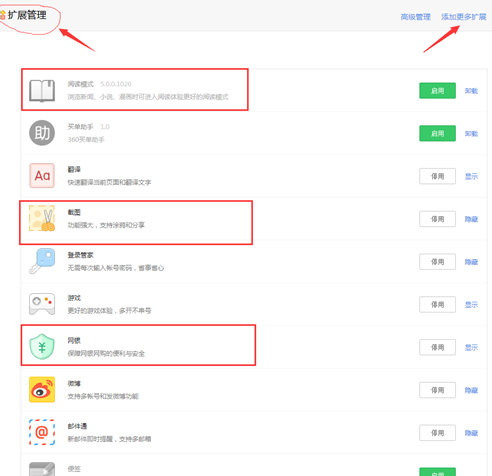Click the 阅读模式 open book icon
The width and height of the screenshot is (492, 476).
(x=42, y=90)
